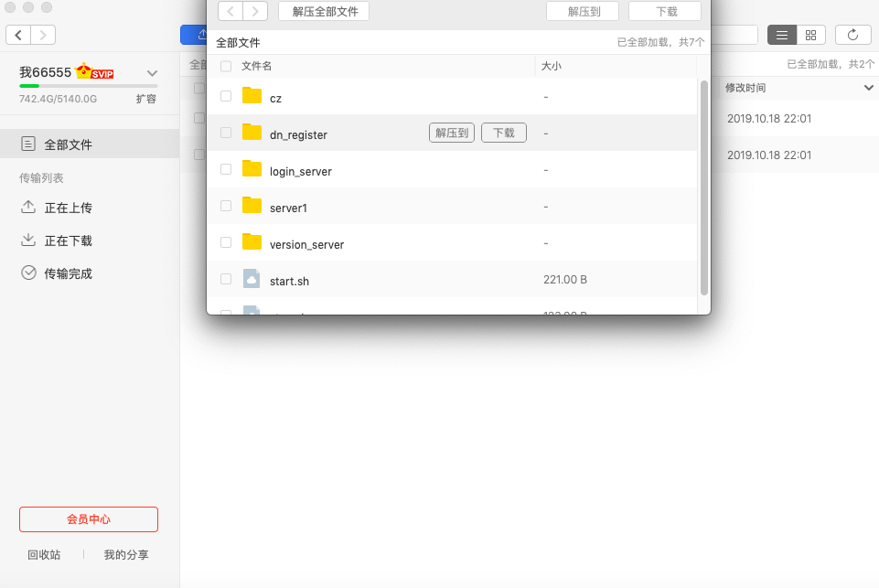Click the 正在下载 download icon

click(28, 241)
